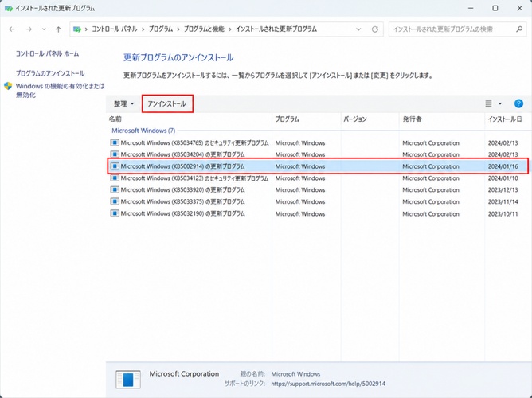This screenshot has height=398, width=532.
Task: Open プログラム breadcrumb segment
Action: pyautogui.click(x=161, y=29)
